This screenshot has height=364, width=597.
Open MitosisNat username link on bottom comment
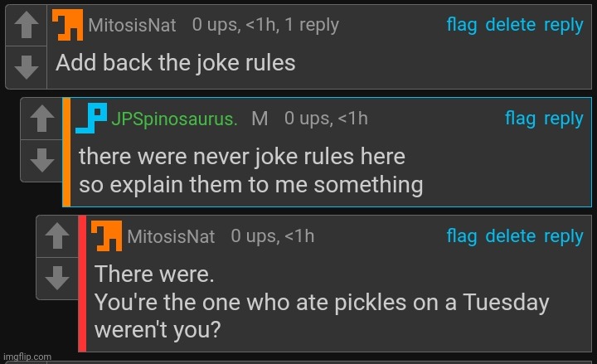[171, 237]
